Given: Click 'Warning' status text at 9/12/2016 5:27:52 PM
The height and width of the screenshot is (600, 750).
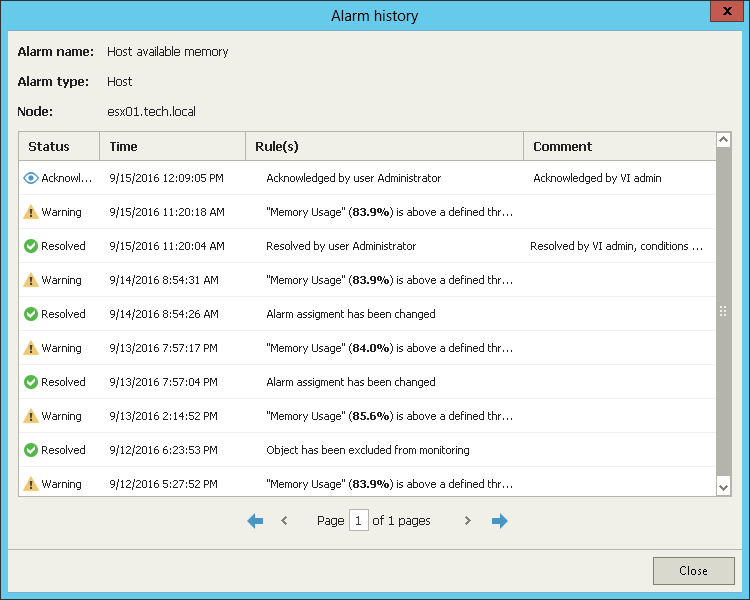Looking at the screenshot, I should coord(61,484).
